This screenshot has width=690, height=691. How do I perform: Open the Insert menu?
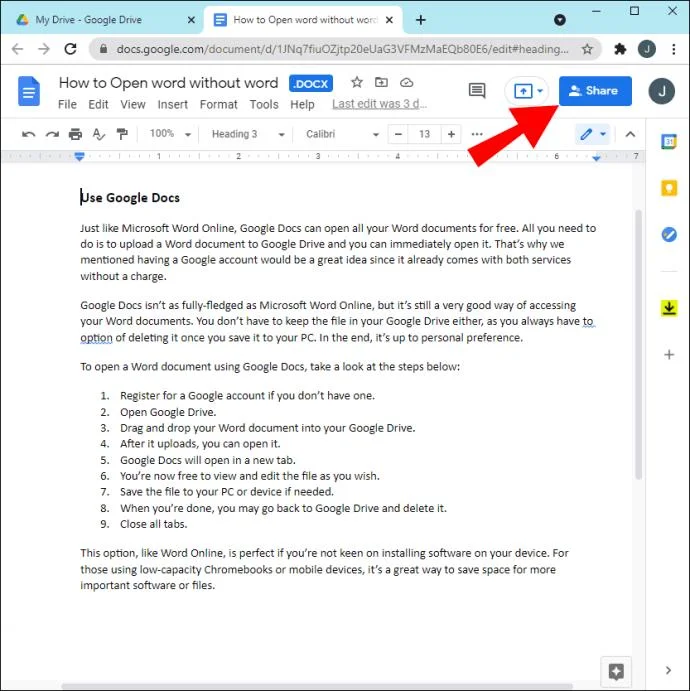pyautogui.click(x=172, y=104)
